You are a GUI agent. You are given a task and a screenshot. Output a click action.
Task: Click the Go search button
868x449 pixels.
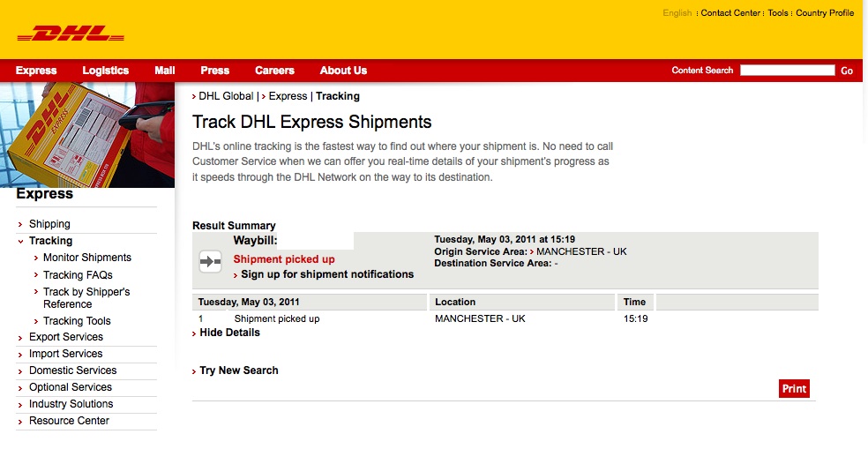coord(847,71)
